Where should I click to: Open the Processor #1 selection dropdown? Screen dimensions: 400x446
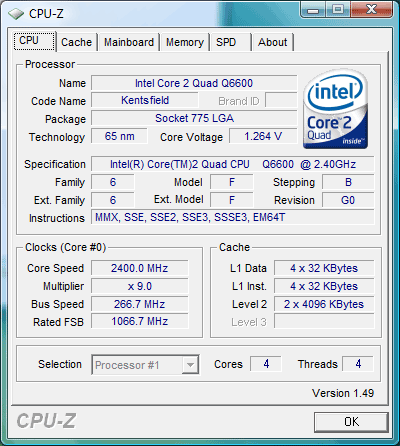pos(146,365)
